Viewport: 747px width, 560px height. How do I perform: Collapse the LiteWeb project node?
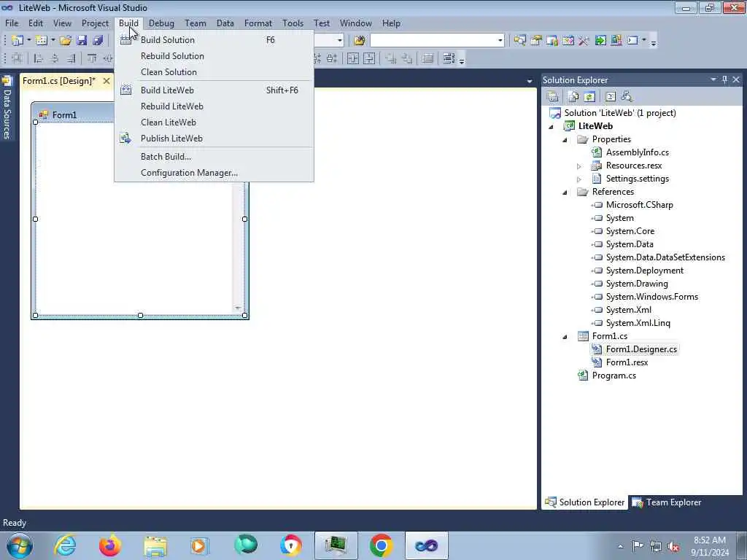pos(551,127)
